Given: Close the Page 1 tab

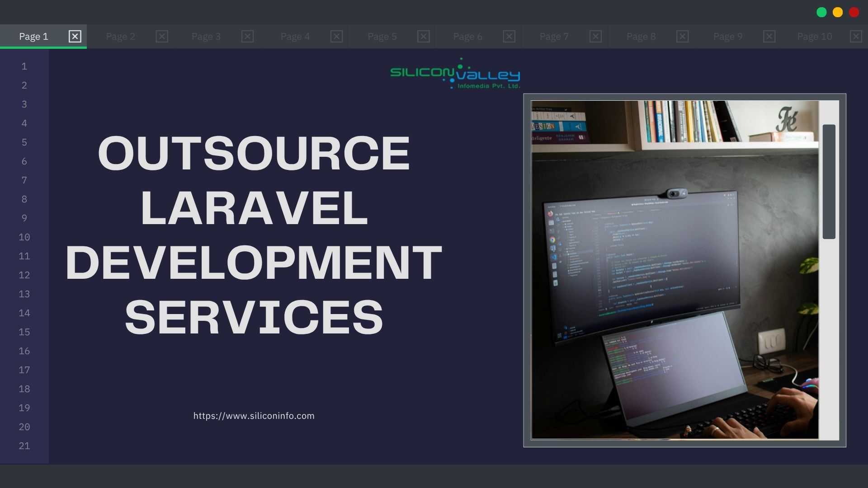Looking at the screenshot, I should click(75, 36).
